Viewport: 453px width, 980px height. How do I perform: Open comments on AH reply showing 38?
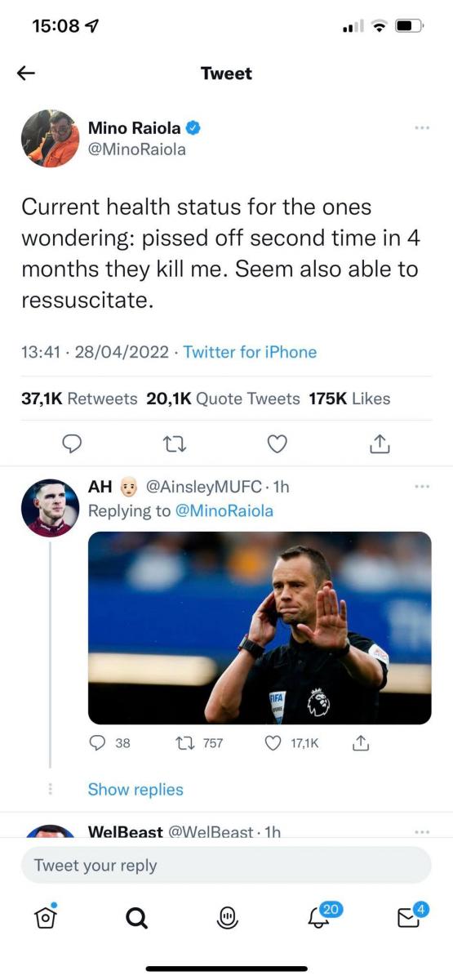click(x=109, y=743)
